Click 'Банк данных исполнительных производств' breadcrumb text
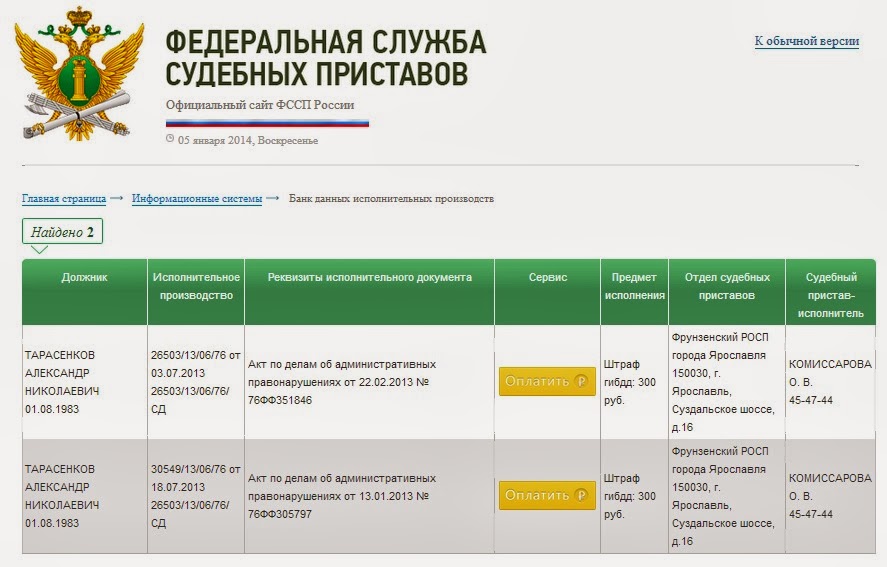The height and width of the screenshot is (567, 887). [391, 199]
